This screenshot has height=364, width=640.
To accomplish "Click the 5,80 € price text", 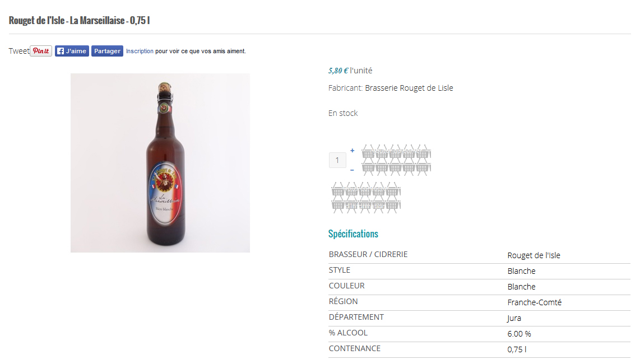I will [338, 71].
